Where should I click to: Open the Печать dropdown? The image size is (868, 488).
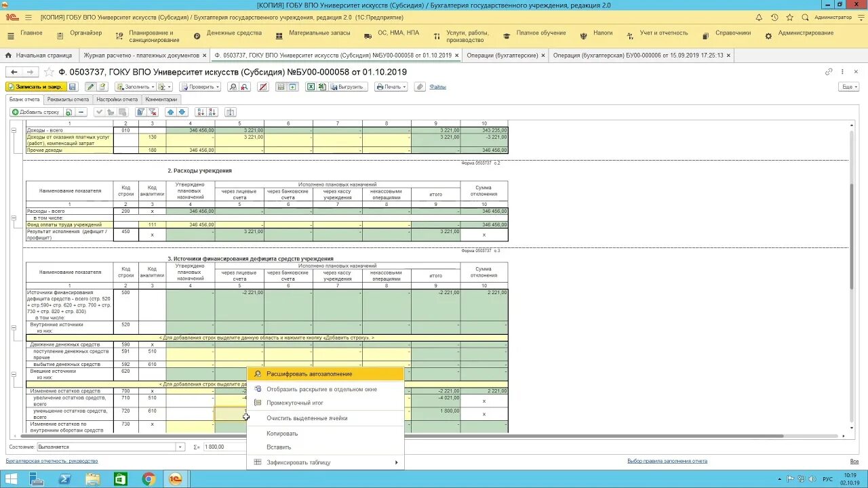pos(391,87)
